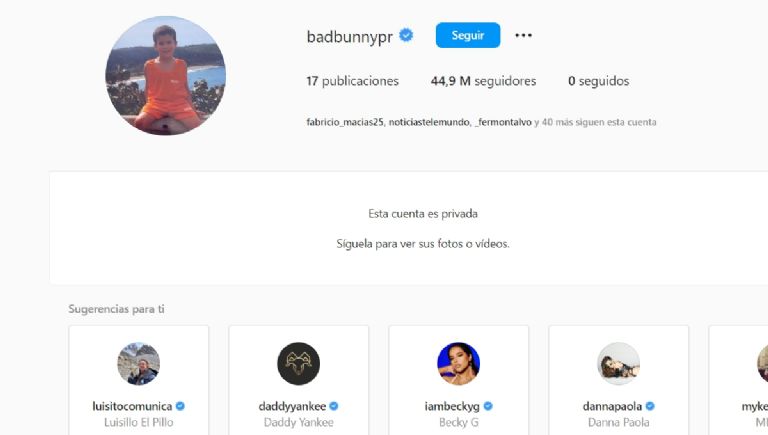Viewport: 768px width, 435px height.
Task: Click the iambeckyg username
Action: point(452,406)
